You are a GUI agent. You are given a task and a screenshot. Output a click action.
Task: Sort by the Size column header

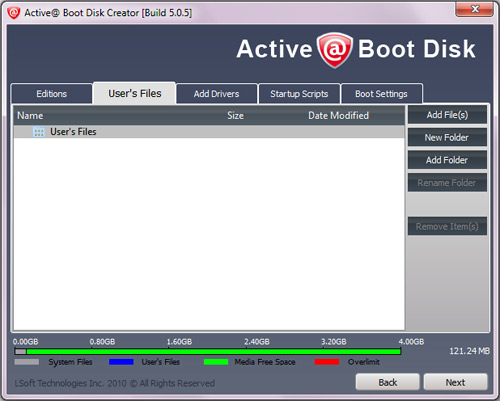coord(235,116)
